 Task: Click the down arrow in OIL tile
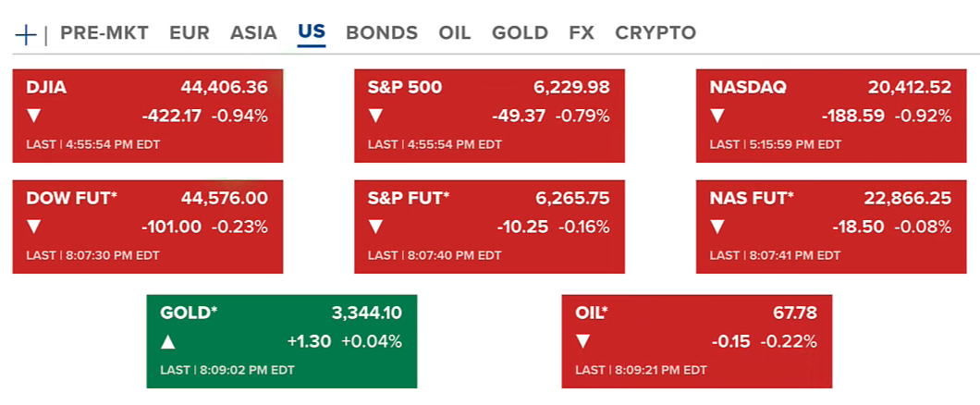click(583, 342)
